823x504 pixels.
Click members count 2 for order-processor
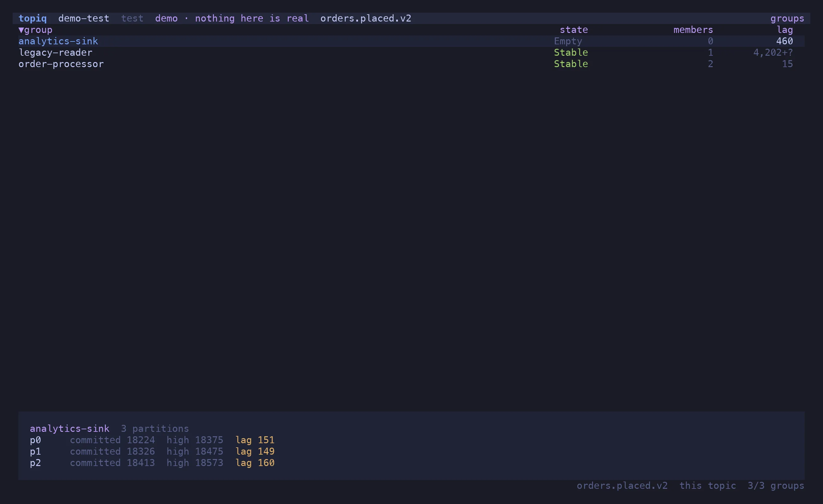pyautogui.click(x=710, y=64)
